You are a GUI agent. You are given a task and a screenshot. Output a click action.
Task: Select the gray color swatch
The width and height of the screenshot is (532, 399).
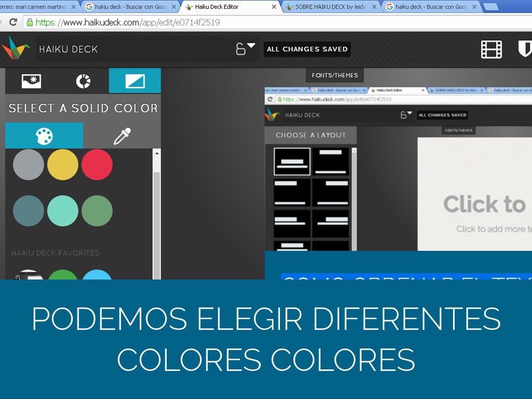point(29,165)
